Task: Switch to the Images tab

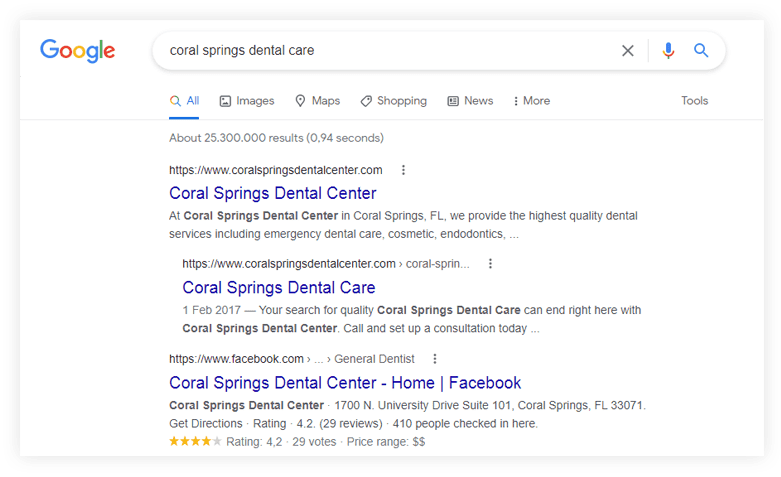Action: coord(246,101)
